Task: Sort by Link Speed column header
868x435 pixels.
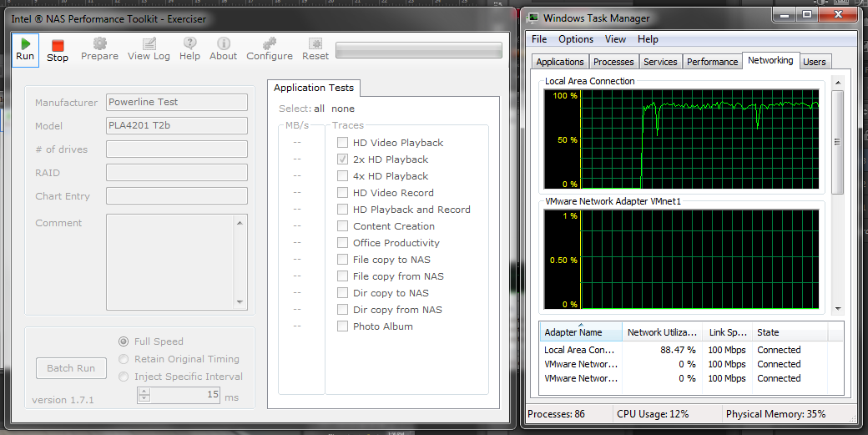Action: 728,332
